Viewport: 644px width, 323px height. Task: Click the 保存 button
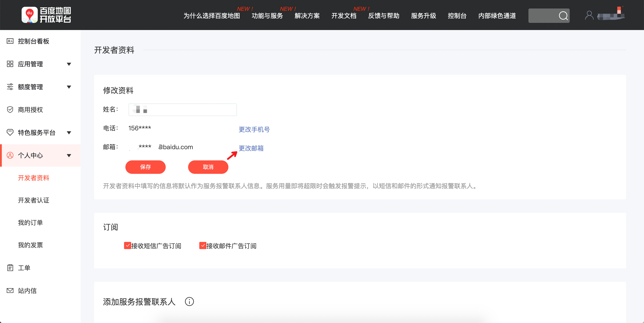click(146, 167)
